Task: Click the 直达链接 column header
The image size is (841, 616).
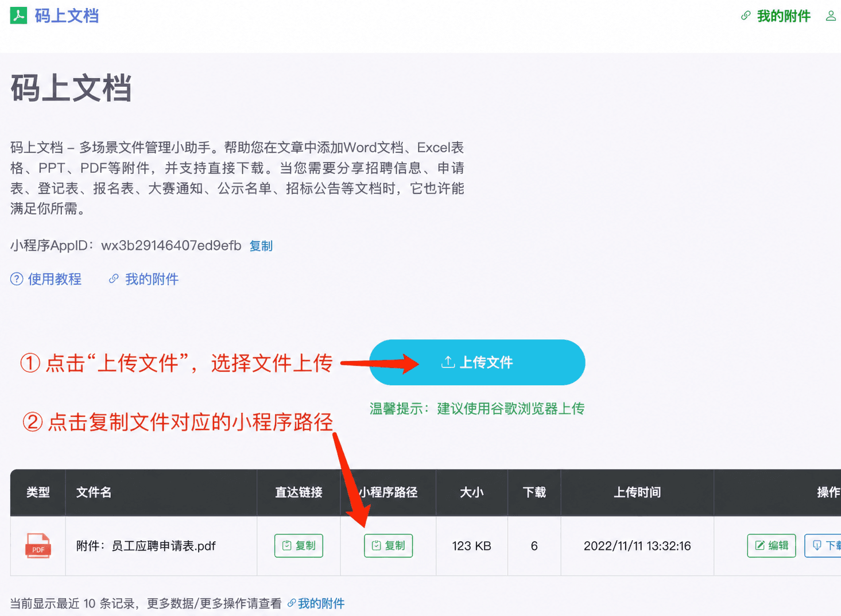Action: point(299,493)
